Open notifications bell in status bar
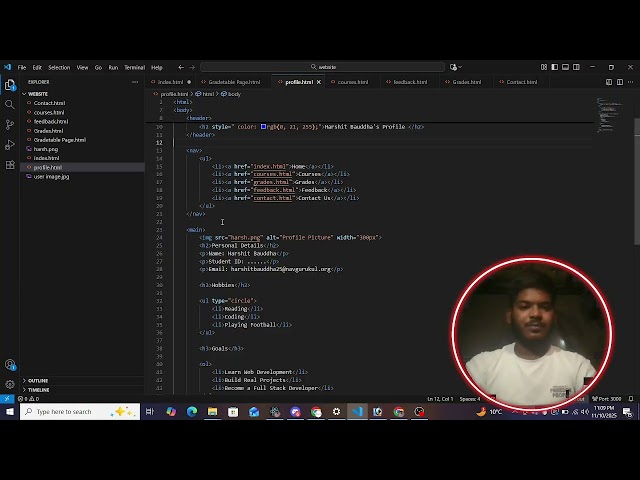640x480 pixels. (x=631, y=399)
